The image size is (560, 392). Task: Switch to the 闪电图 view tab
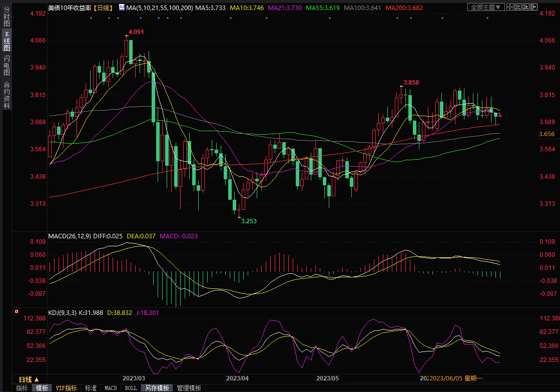[7, 65]
